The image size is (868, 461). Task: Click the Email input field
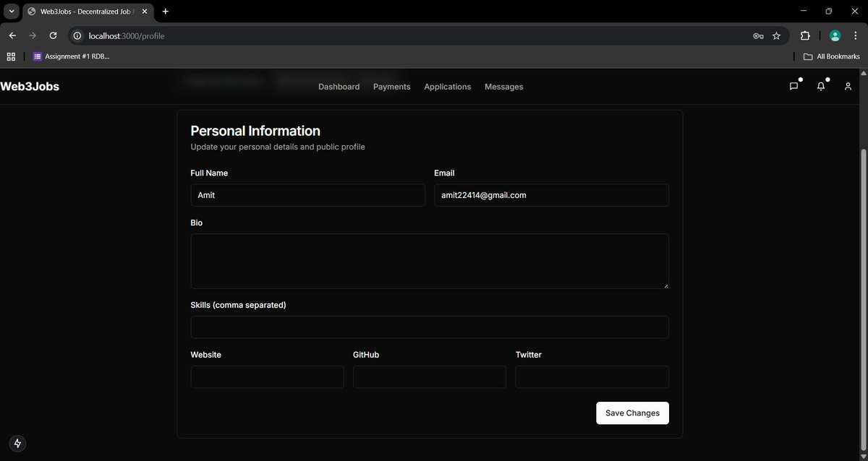pyautogui.click(x=551, y=195)
